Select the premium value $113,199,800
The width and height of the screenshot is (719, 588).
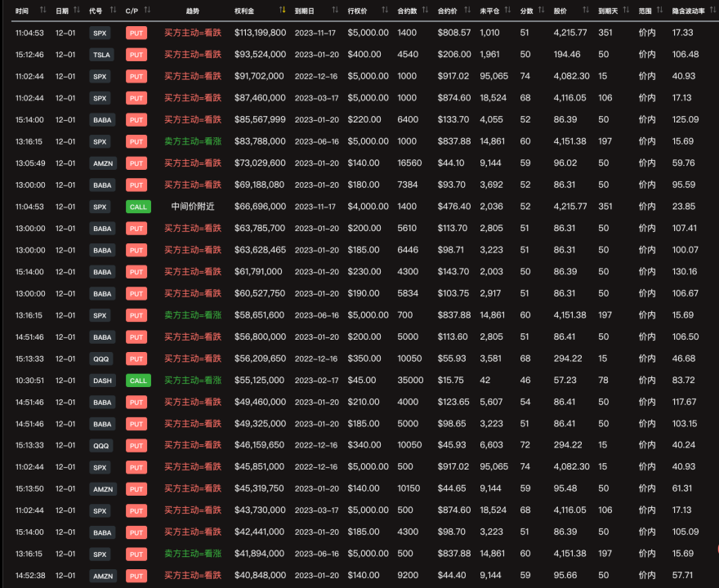[x=260, y=33]
